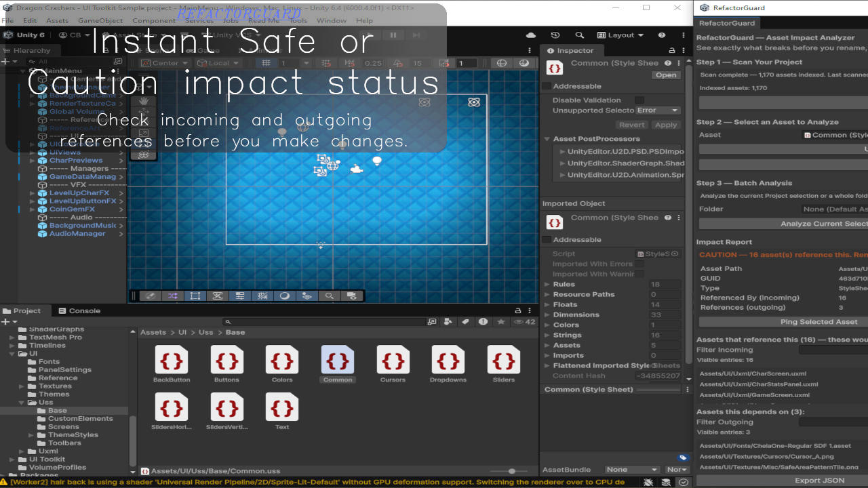Expand the Rules foldout in Inspector
The image size is (868, 488).
(x=547, y=285)
